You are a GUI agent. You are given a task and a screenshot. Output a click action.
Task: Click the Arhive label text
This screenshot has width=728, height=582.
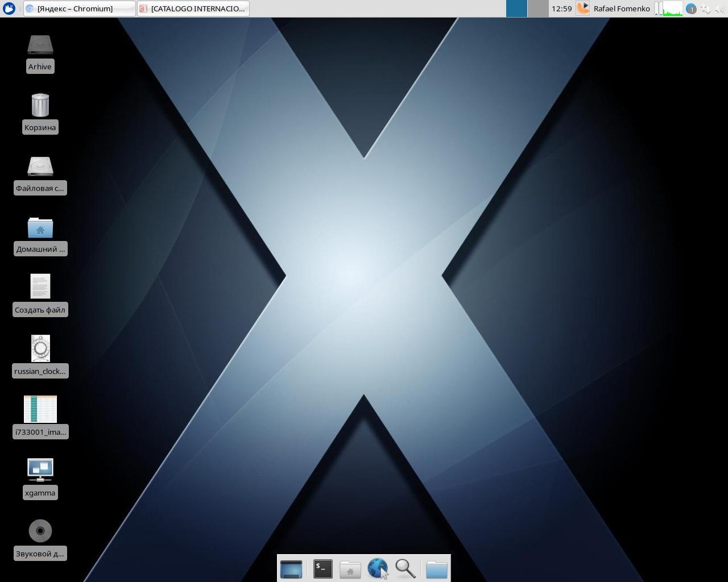40,66
